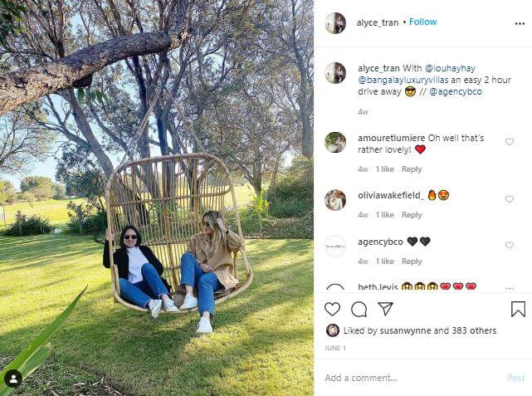Viewport: 532px width, 396px height.
Task: Open the three-dot more options menu
Action: tap(520, 23)
